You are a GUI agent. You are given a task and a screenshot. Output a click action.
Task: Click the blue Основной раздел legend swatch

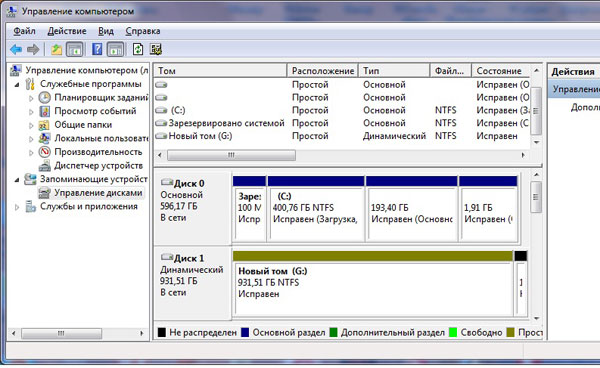[245, 332]
